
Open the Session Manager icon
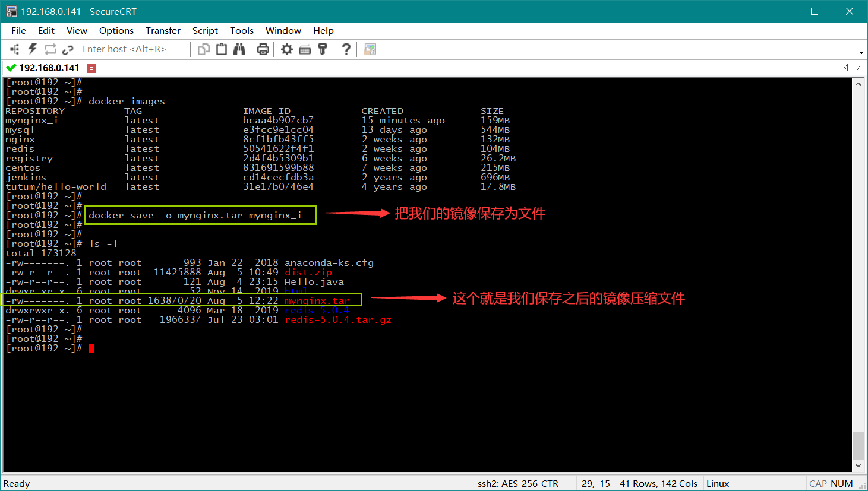pyautogui.click(x=15, y=49)
